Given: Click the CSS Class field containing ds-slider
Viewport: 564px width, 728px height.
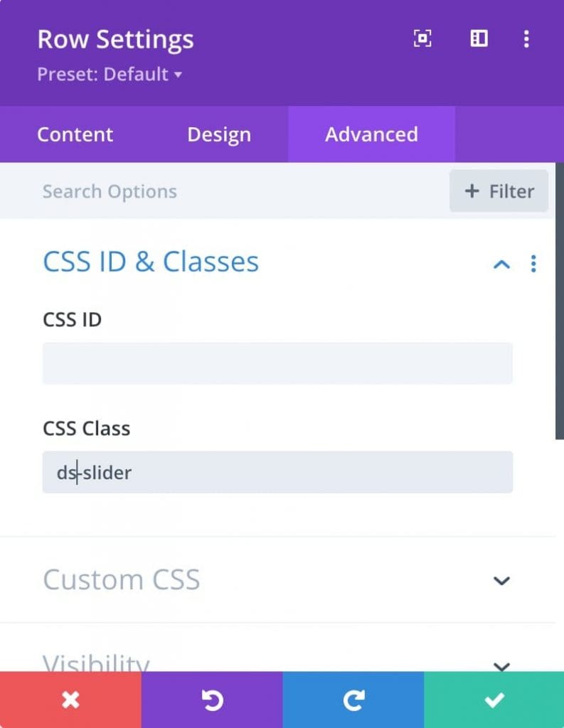Looking at the screenshot, I should point(277,472).
